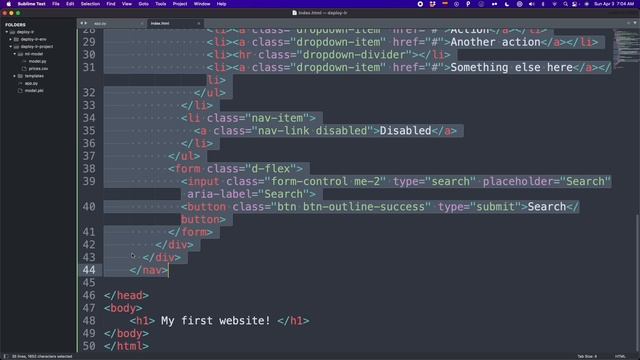Open model.pkl in the sidebar
Screen dimensions: 640x360
pos(34,91)
